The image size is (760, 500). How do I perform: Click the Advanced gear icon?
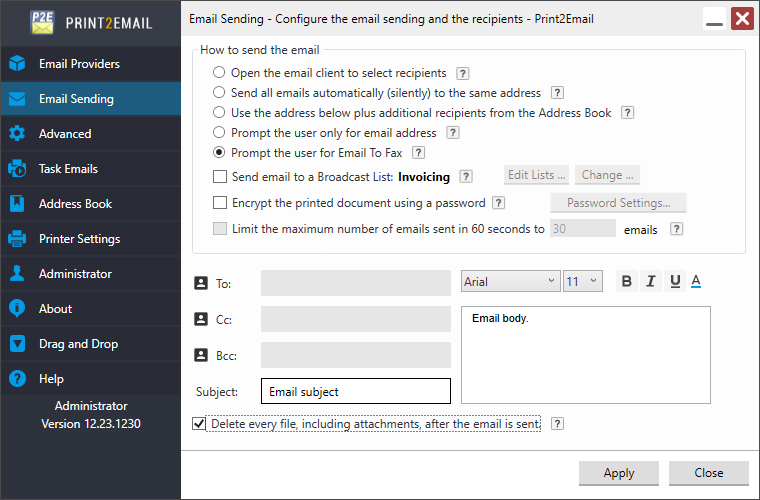point(17,134)
